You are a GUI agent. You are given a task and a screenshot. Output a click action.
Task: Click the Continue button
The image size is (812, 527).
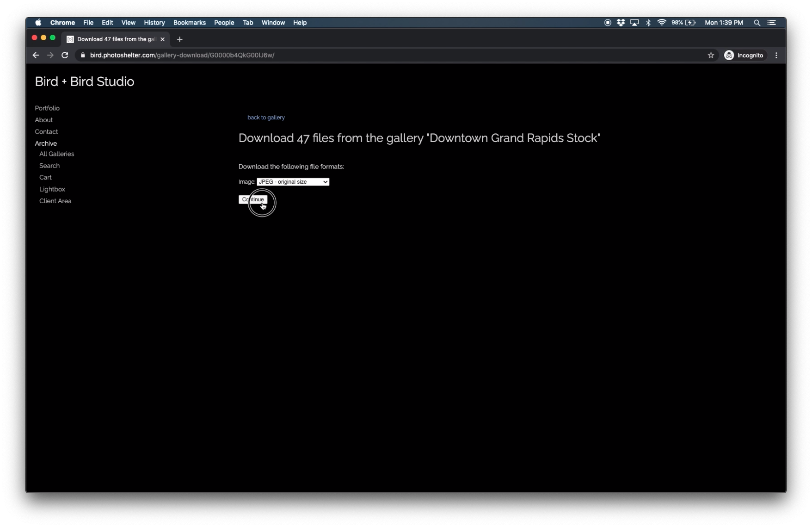[253, 199]
